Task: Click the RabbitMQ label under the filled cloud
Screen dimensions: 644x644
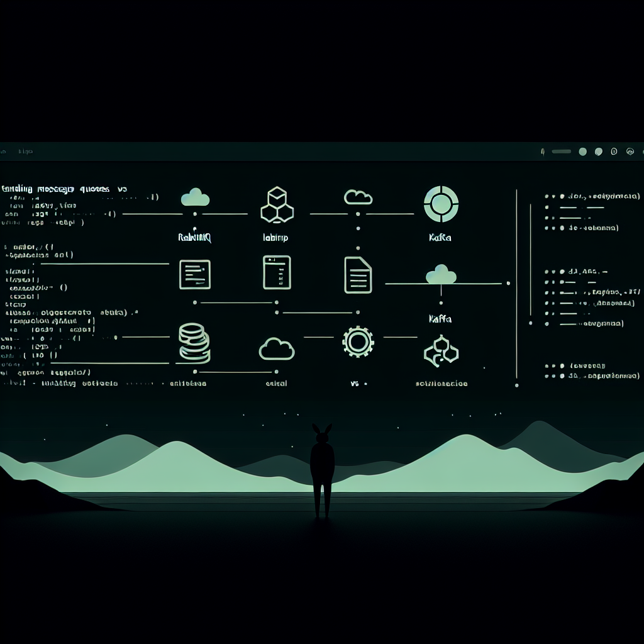Action: (195, 237)
